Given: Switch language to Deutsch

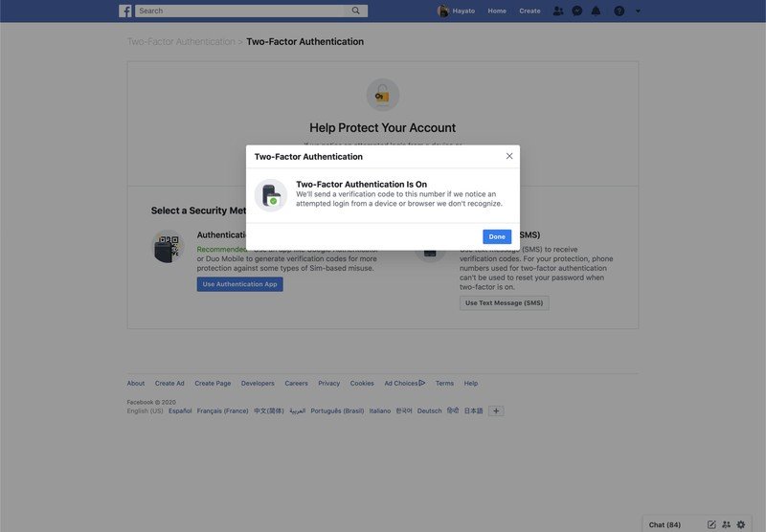Looking at the screenshot, I should [429, 410].
